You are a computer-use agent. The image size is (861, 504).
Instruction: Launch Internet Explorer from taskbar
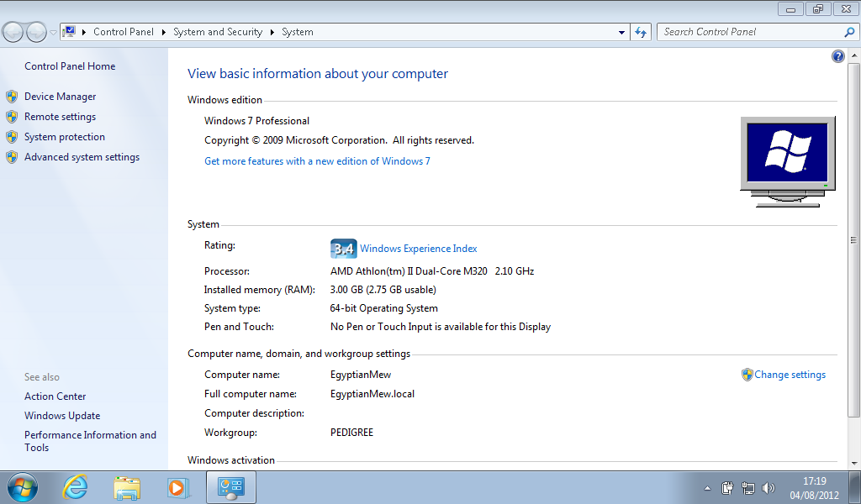[75, 487]
